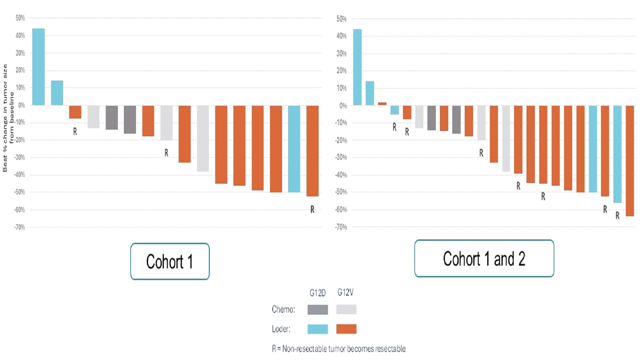Screen dimensions: 644x362
Task: Click the blue bar reaching -50% in Cohort 1 chart
Action: pos(294,149)
